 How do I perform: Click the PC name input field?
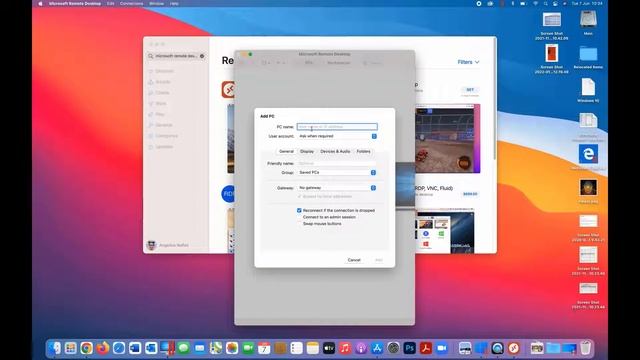[x=337, y=127]
